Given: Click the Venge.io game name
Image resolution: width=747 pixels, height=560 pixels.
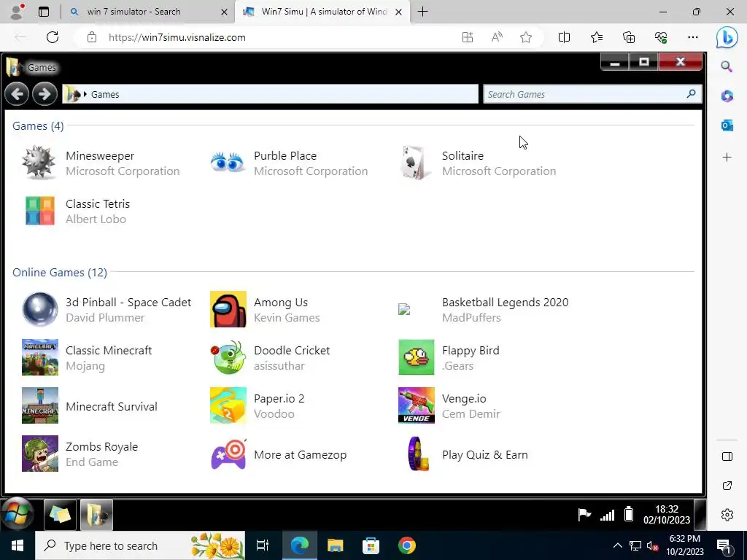Looking at the screenshot, I should 463,399.
